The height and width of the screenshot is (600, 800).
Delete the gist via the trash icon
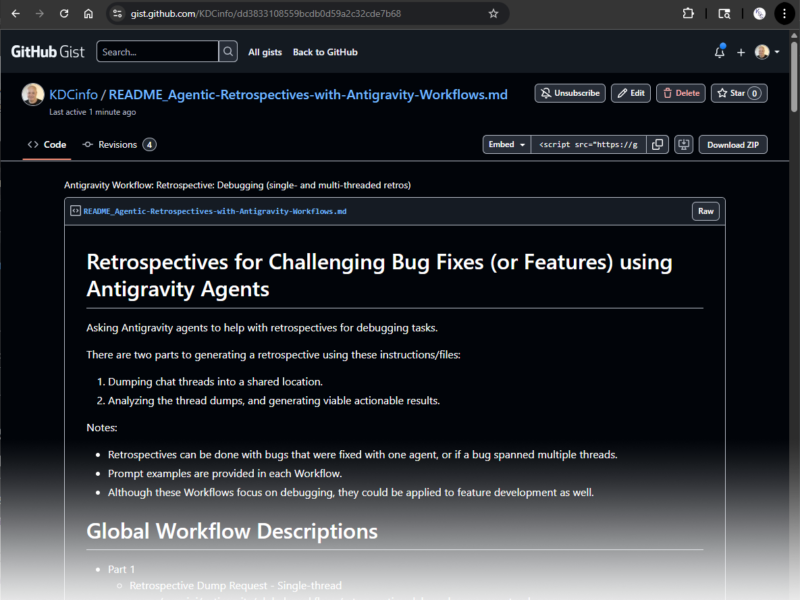(680, 92)
